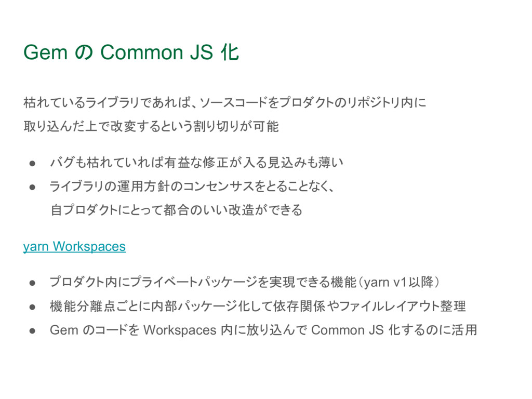Open the yarn Workspaces hyperlink
532x399 pixels.
pos(74,247)
